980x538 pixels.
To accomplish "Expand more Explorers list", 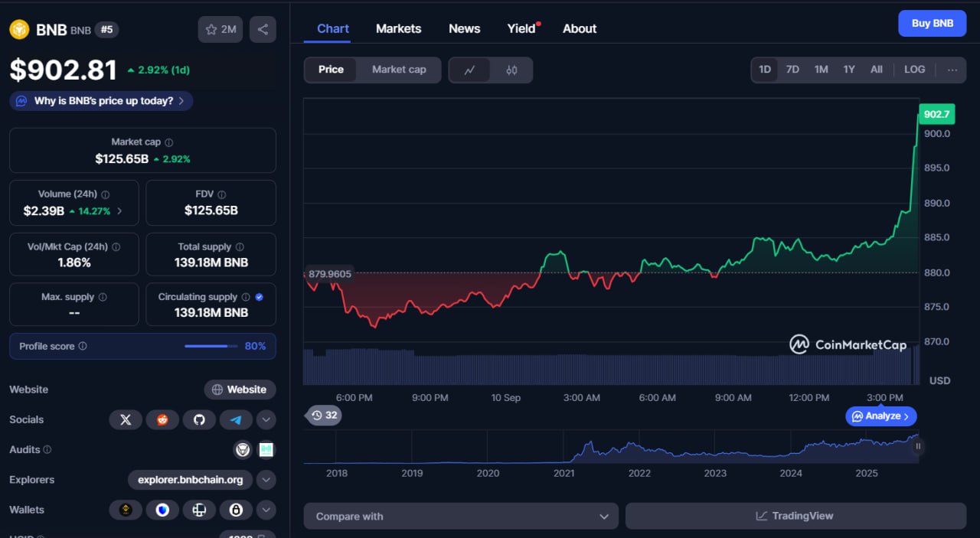I will (266, 480).
